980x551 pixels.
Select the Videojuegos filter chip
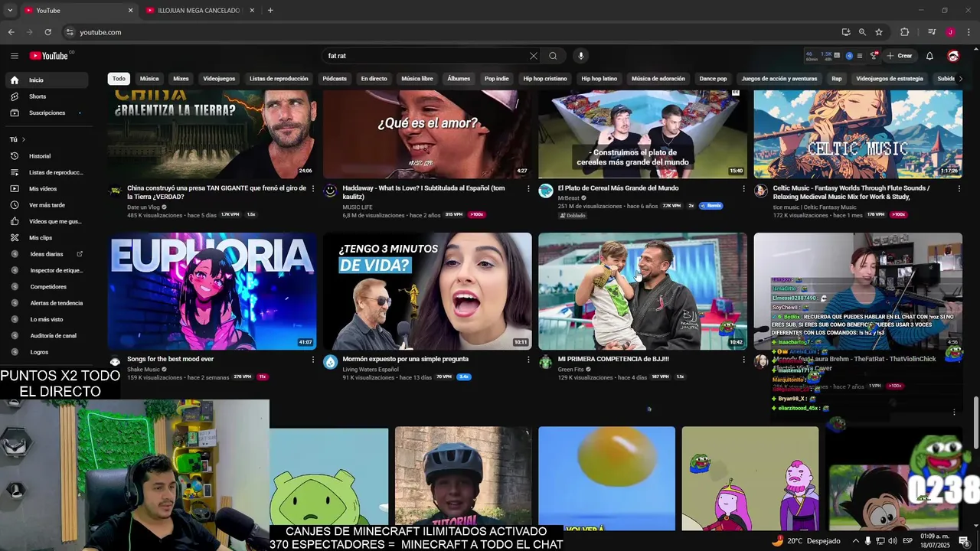point(219,79)
